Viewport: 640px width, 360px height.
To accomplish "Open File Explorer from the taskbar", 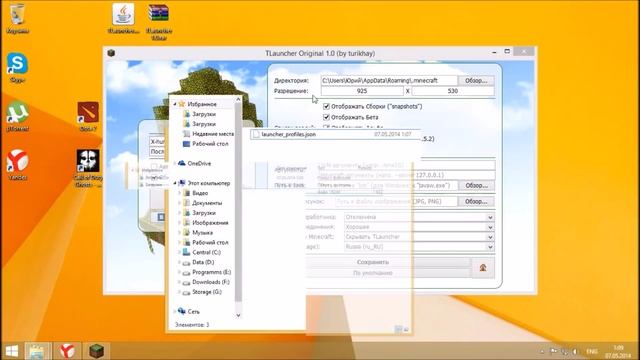I will coord(37,351).
